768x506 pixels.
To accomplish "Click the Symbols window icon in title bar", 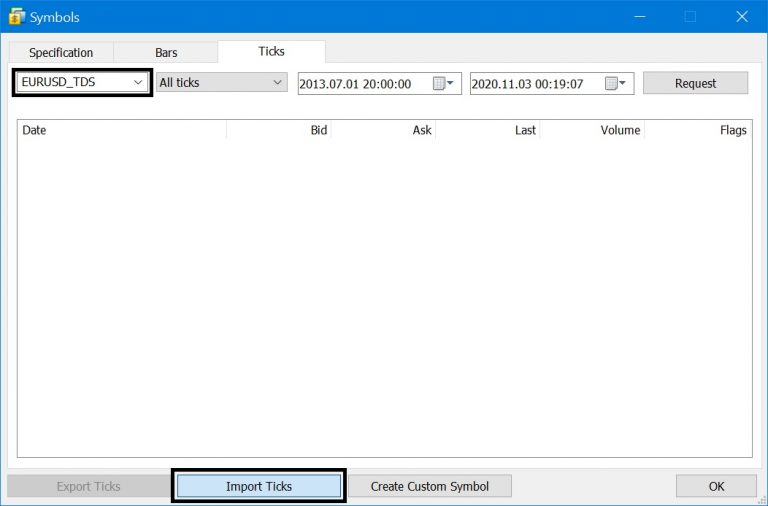I will point(16,17).
